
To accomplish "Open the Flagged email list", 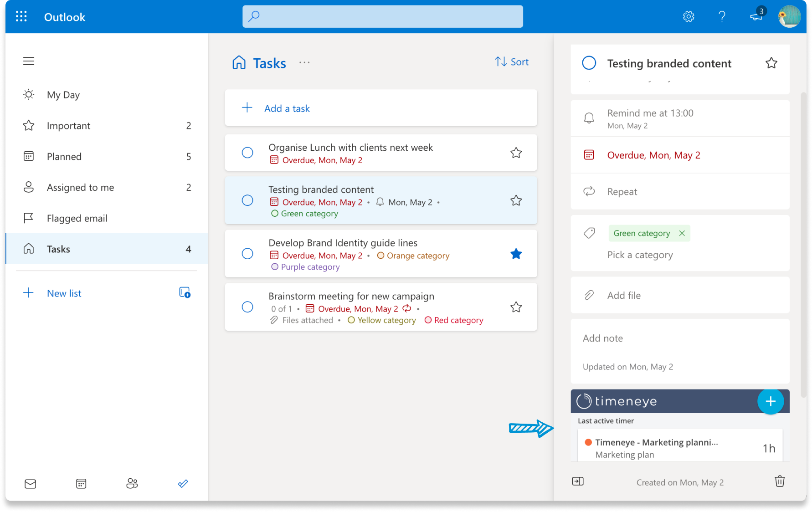I will point(107,219).
